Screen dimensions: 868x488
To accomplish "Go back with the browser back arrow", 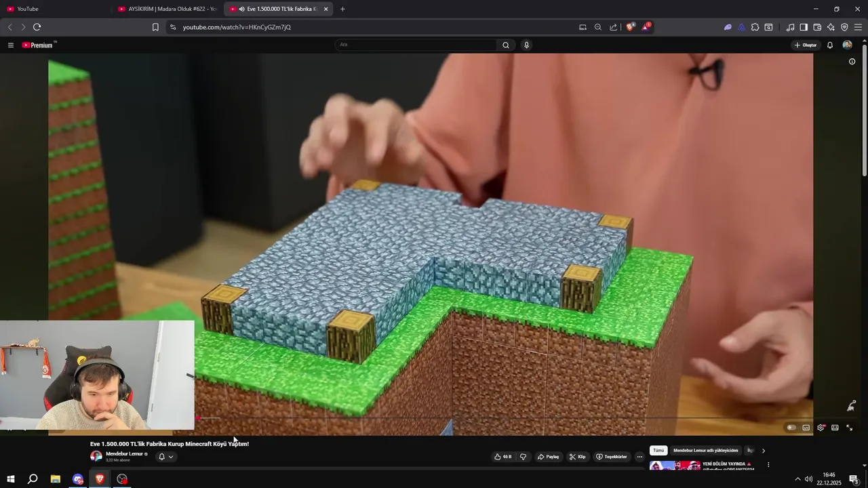I will [9, 27].
